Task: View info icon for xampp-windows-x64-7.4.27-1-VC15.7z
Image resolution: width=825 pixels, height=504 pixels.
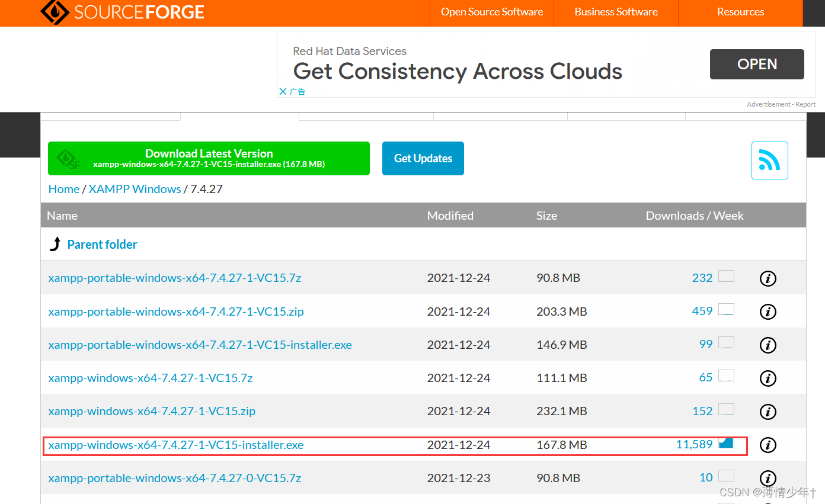Action: 768,378
